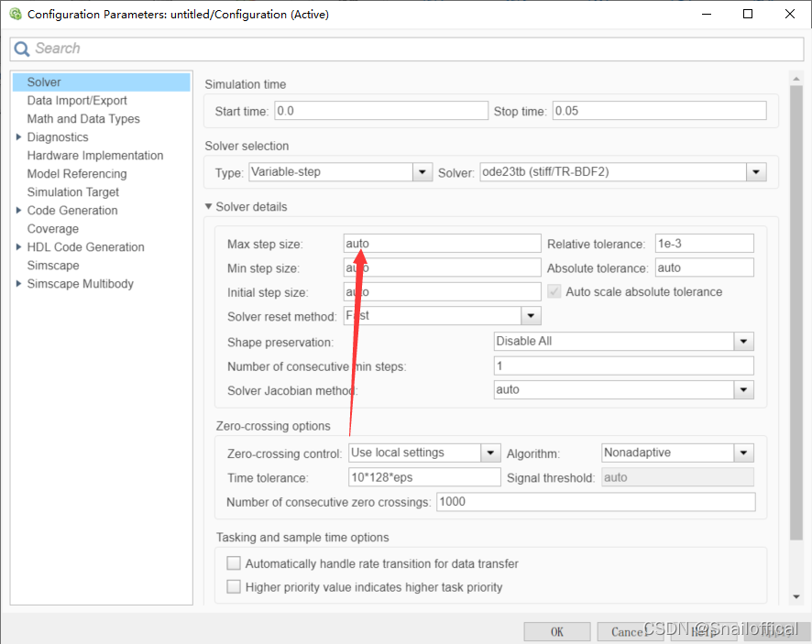Click the Initial step size field

[443, 292]
